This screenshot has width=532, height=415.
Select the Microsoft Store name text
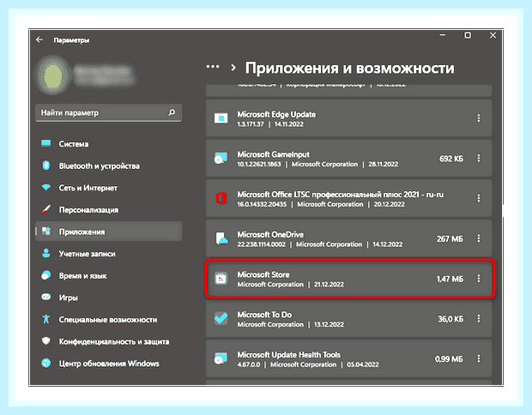(x=263, y=274)
